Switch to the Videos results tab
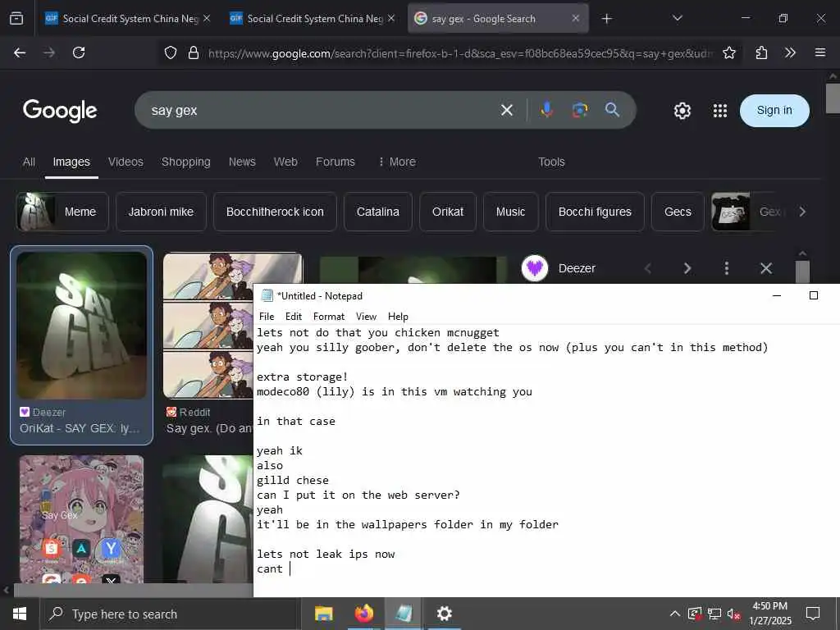Viewport: 840px width, 630px height. click(x=126, y=162)
